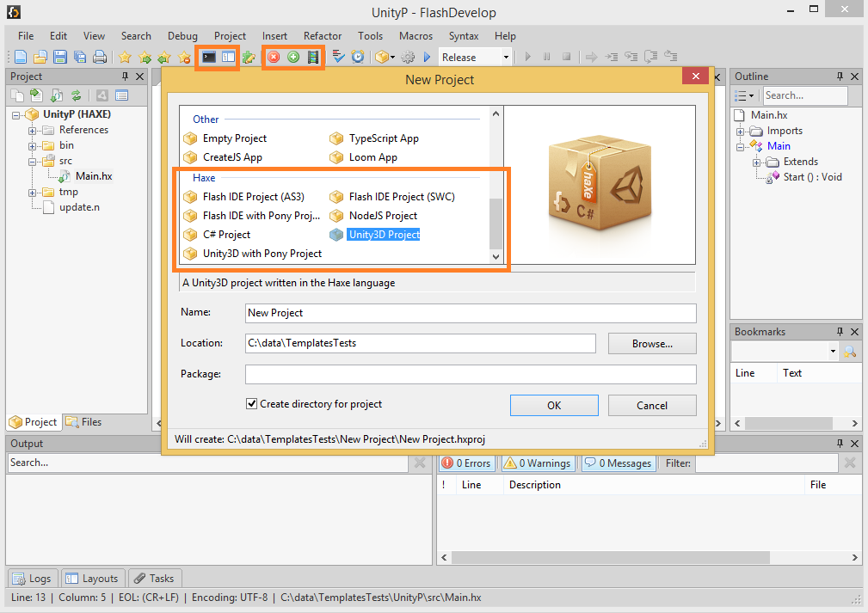Collapse the src folder node

click(32, 162)
